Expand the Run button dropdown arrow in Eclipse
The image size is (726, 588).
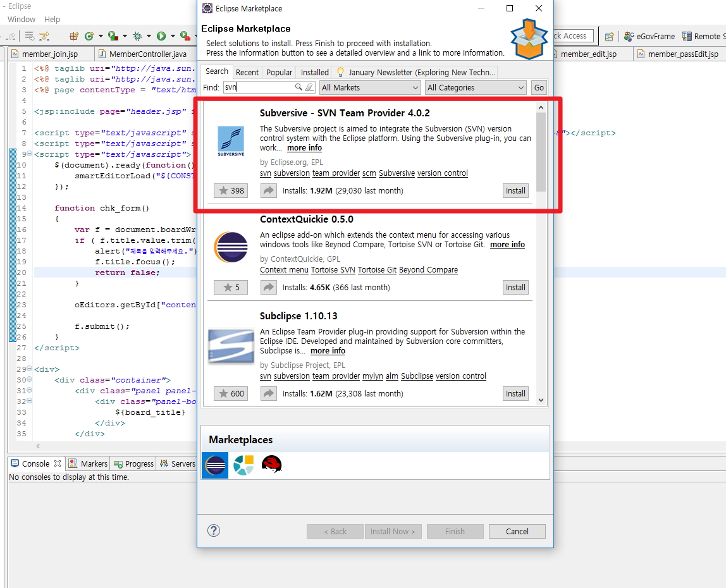pyautogui.click(x=173, y=36)
